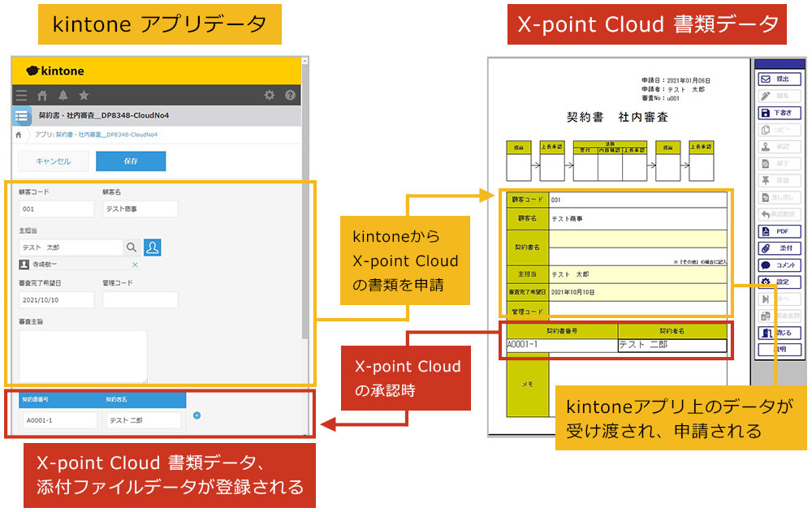Focus the 契約書番号 field A0001-1 in kintone
This screenshot has width=812, height=512.
coord(60,420)
